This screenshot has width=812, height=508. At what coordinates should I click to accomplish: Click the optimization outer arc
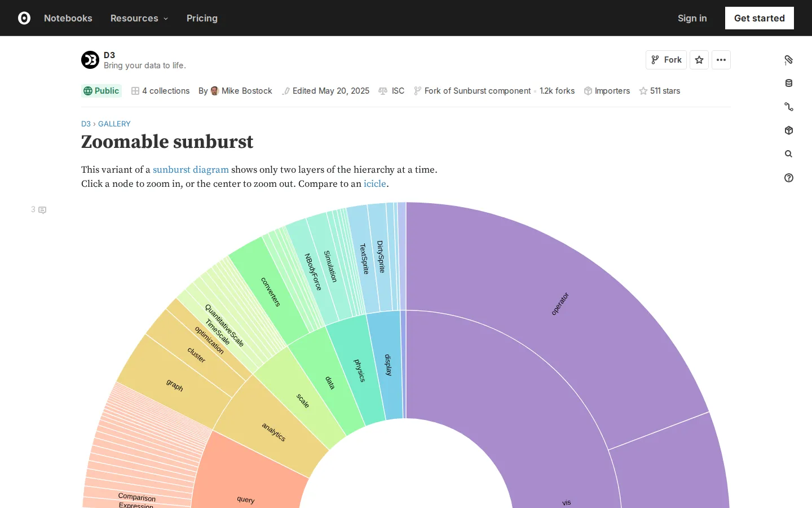[x=209, y=340]
